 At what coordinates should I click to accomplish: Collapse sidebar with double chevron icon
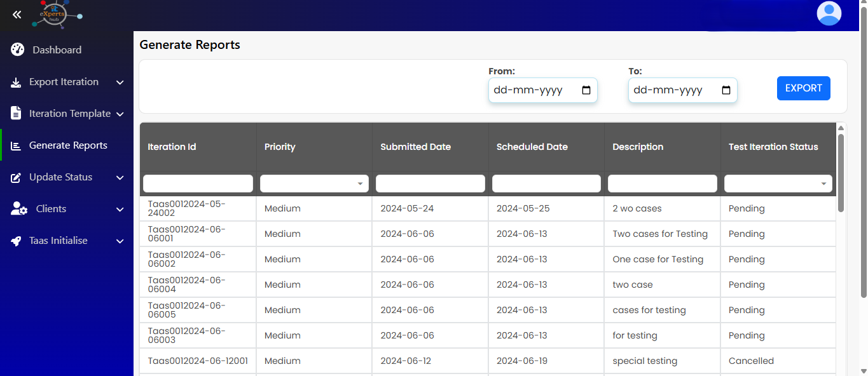17,15
